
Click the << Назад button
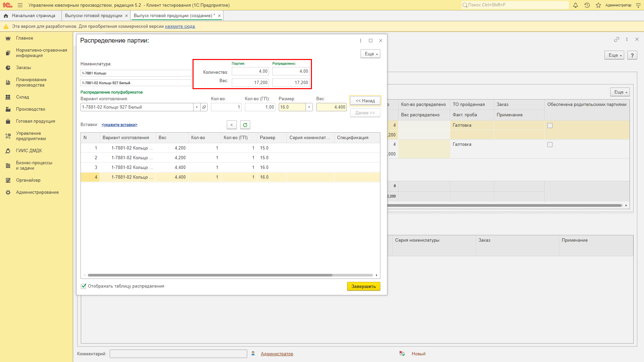tap(365, 101)
